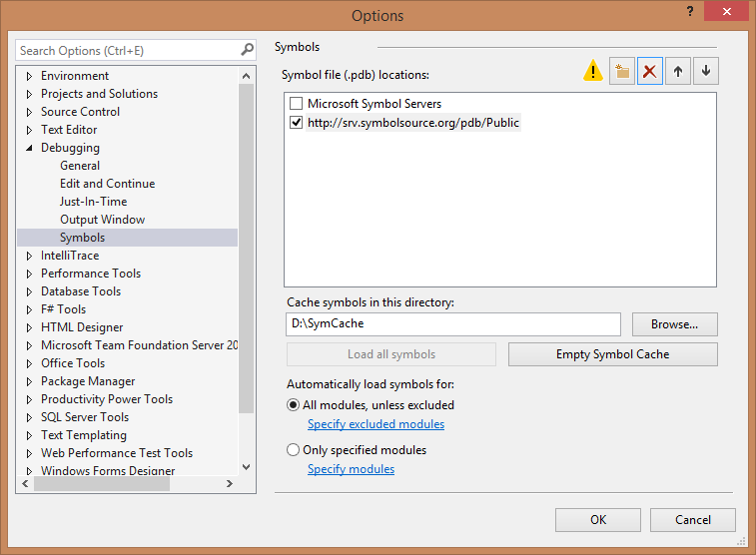This screenshot has width=756, height=555.
Task: Select Productivity Power Tools item
Action: (107, 399)
